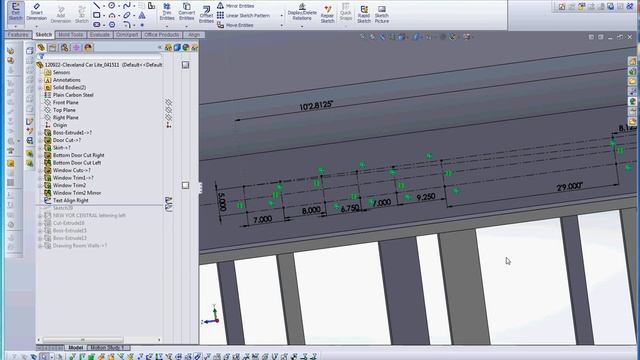Select the Sketch Fillet tool
Screen dimensions: 640x360
[127, 24]
